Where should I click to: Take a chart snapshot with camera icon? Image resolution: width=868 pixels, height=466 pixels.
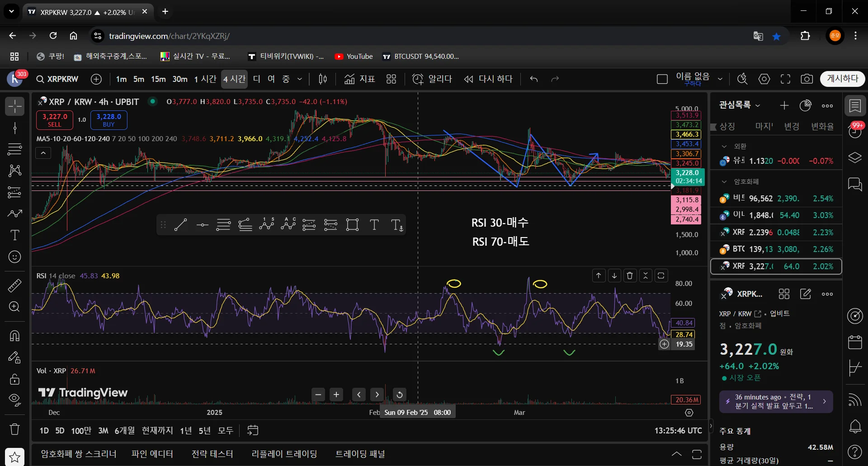click(807, 79)
